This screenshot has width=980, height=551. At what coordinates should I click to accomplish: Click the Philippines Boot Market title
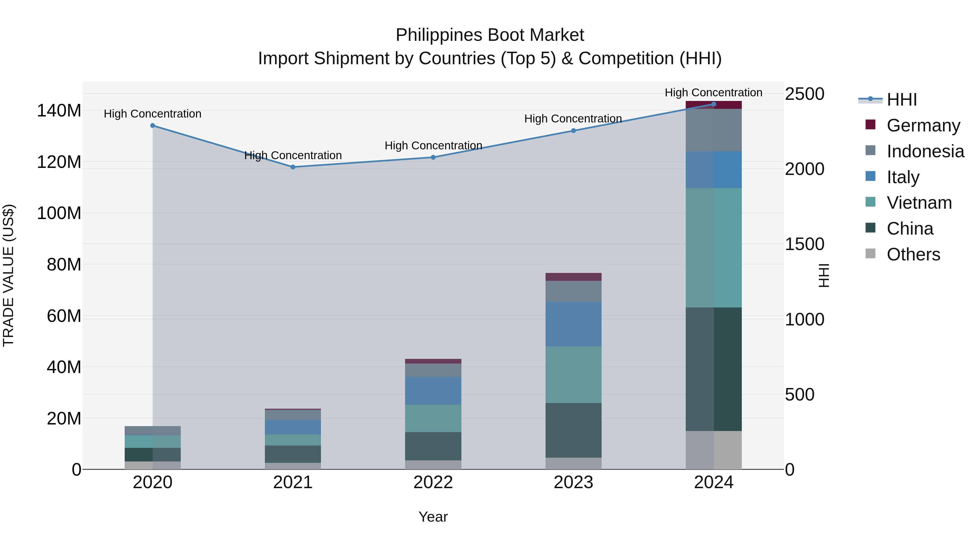[490, 35]
